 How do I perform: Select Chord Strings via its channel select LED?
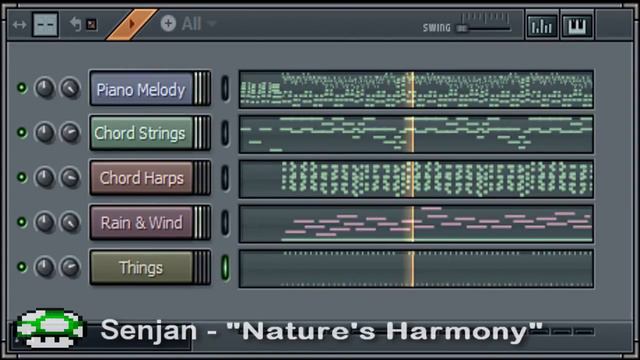click(x=225, y=133)
